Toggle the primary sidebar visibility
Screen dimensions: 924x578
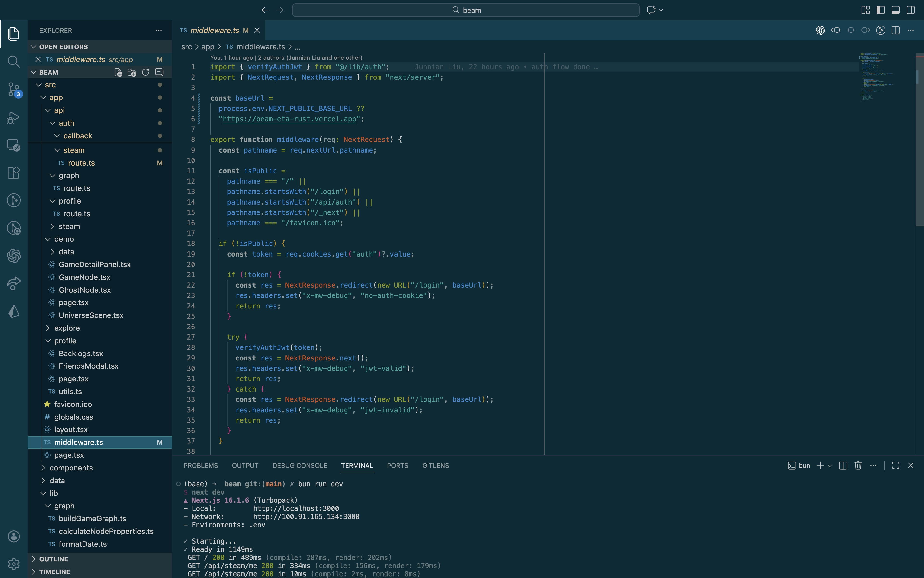click(880, 10)
